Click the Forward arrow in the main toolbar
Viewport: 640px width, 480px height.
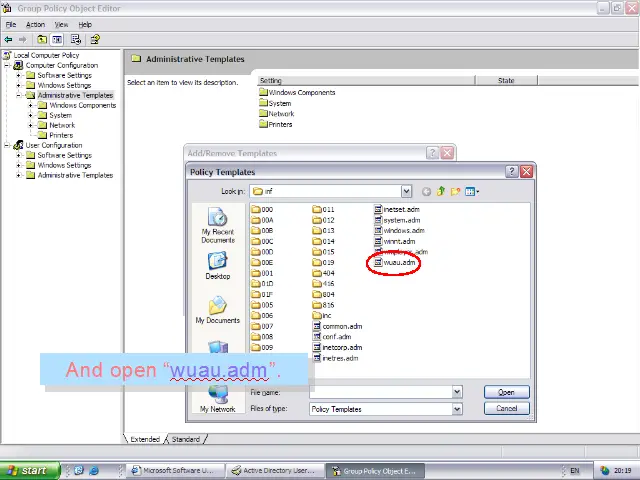pos(23,40)
